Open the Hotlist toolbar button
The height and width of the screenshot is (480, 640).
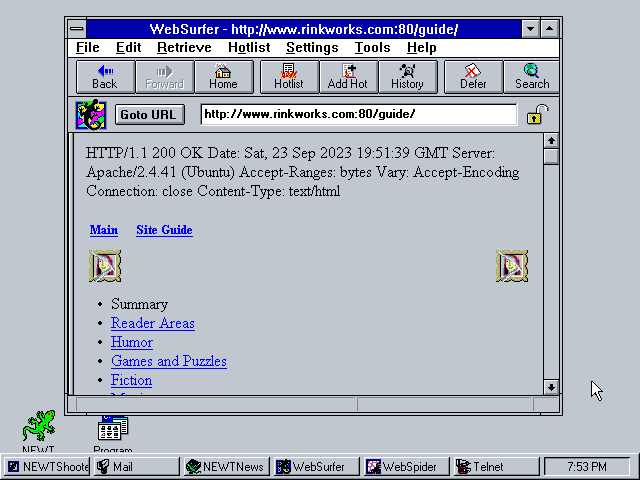click(x=289, y=77)
